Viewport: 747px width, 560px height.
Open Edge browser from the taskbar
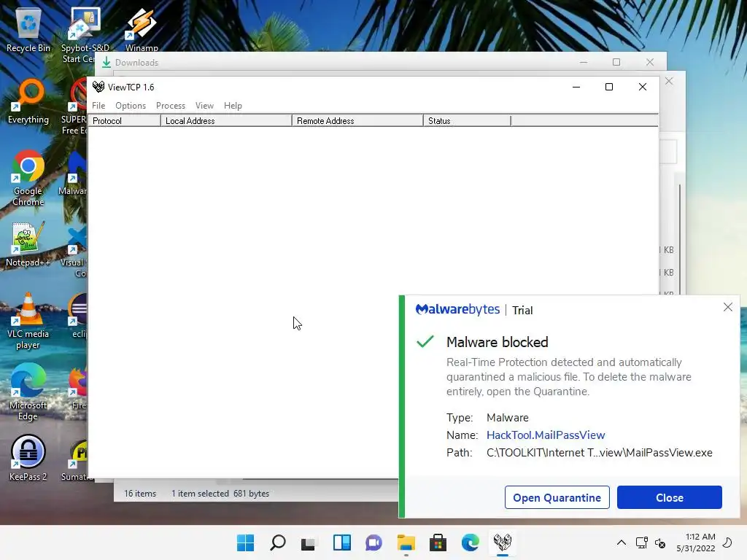(x=471, y=542)
